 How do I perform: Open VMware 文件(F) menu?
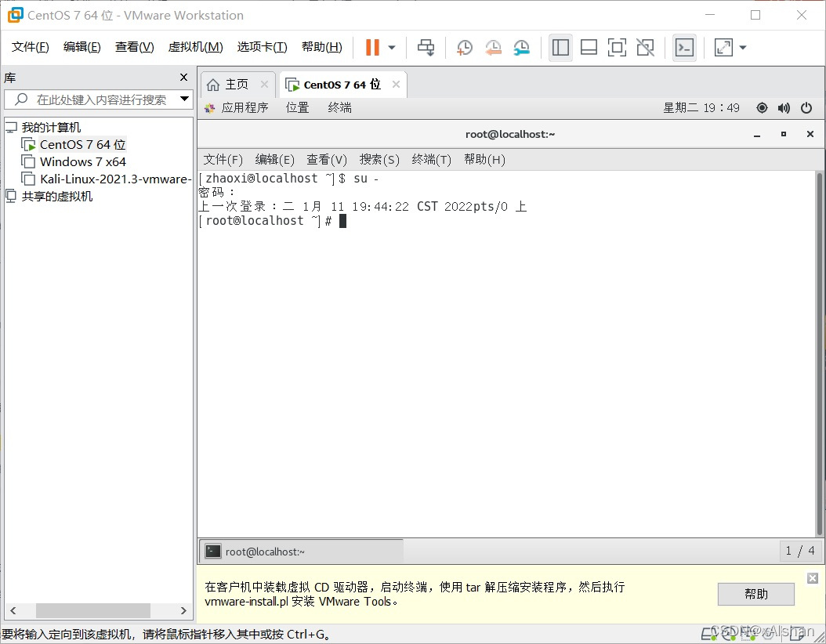click(30, 47)
